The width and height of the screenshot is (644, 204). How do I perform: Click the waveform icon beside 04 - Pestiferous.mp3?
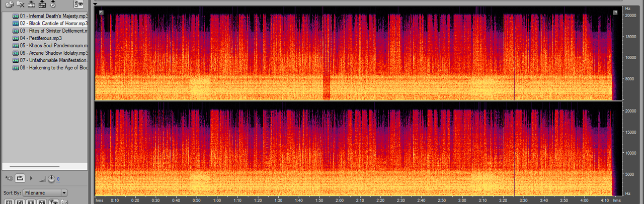pos(16,38)
